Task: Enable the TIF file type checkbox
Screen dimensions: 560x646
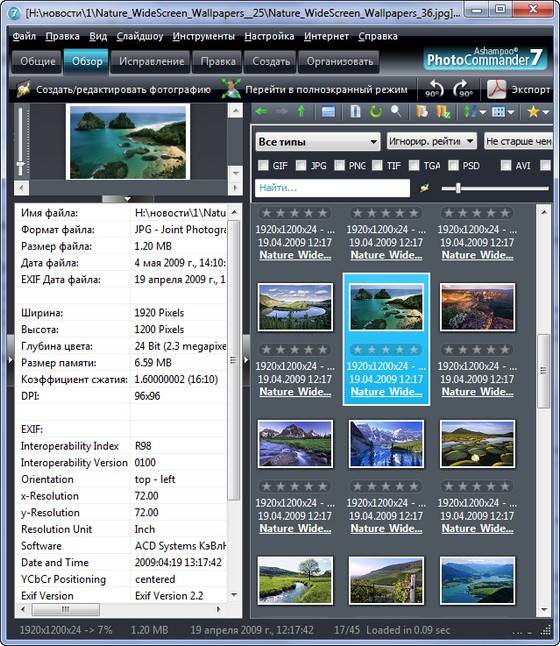Action: point(377,165)
